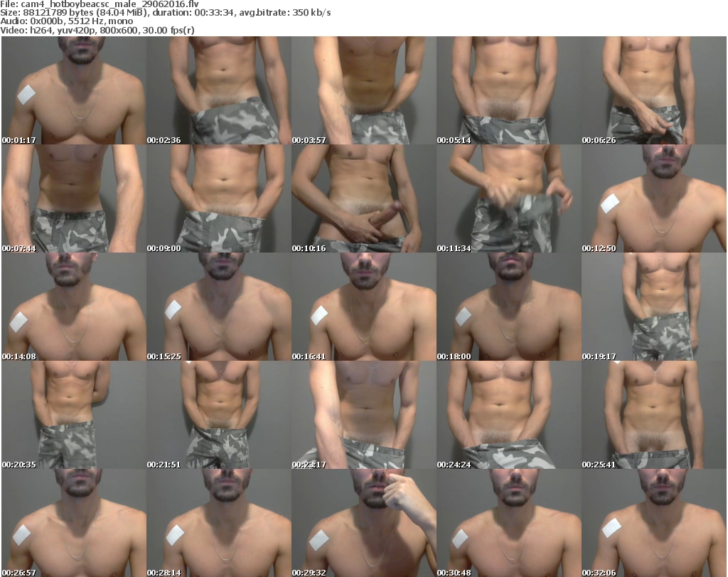Select the frame stamped 00:21:51
This screenshot has height=577, width=728.
pyautogui.click(x=219, y=415)
